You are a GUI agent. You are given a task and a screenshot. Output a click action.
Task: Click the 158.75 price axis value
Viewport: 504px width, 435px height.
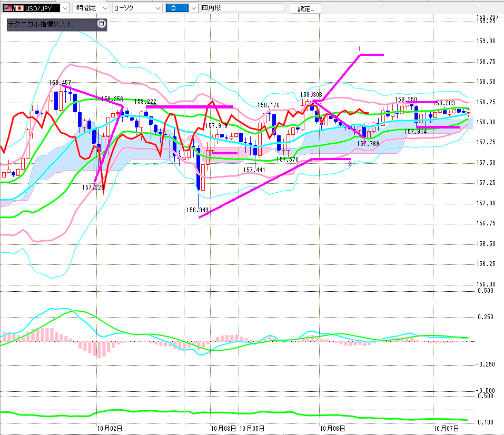pyautogui.click(x=486, y=62)
